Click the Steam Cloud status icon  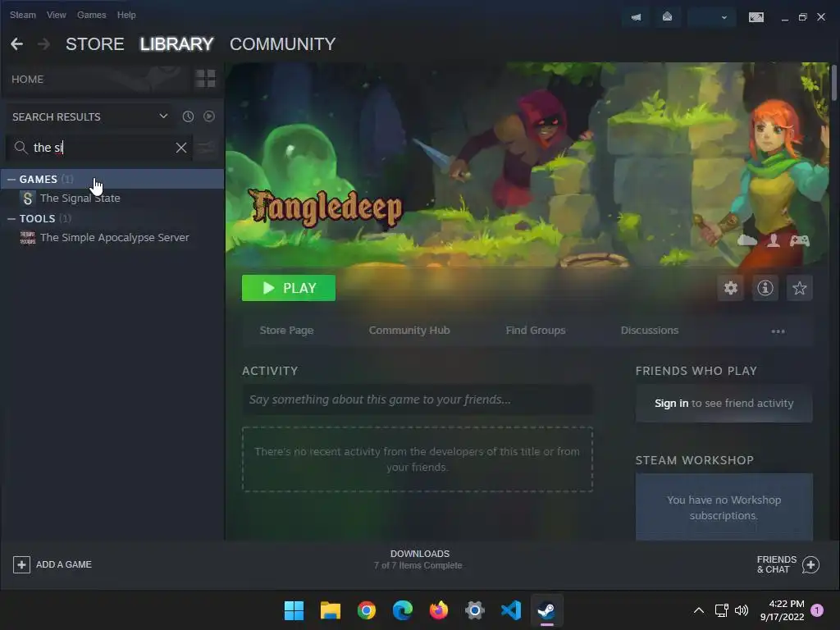(x=747, y=240)
